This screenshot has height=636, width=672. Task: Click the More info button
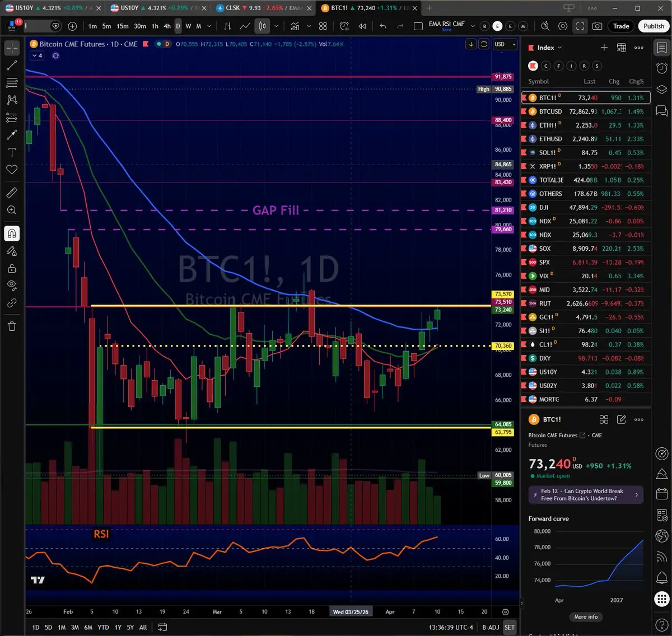click(586, 616)
